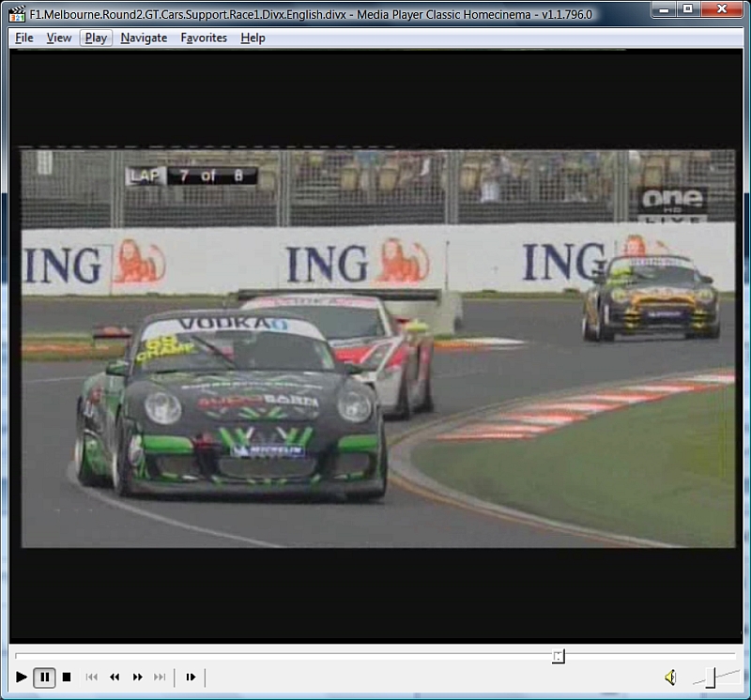Click the seek bar position thumb

tap(558, 656)
